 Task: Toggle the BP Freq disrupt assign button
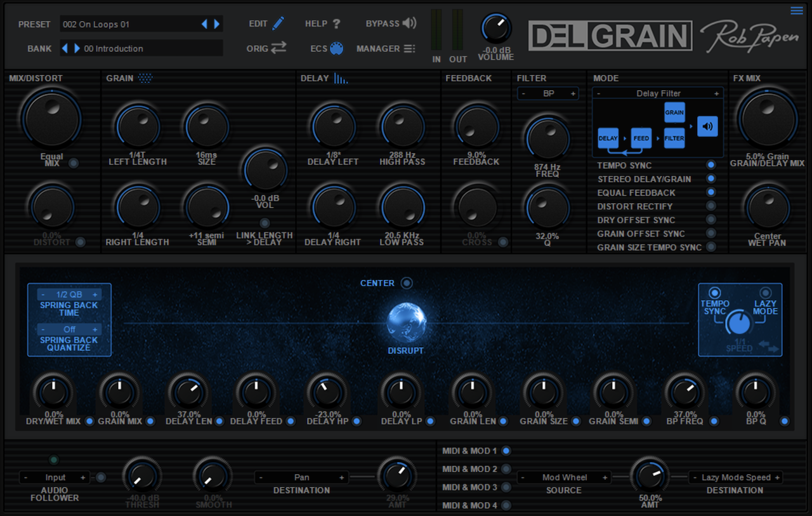[714, 421]
